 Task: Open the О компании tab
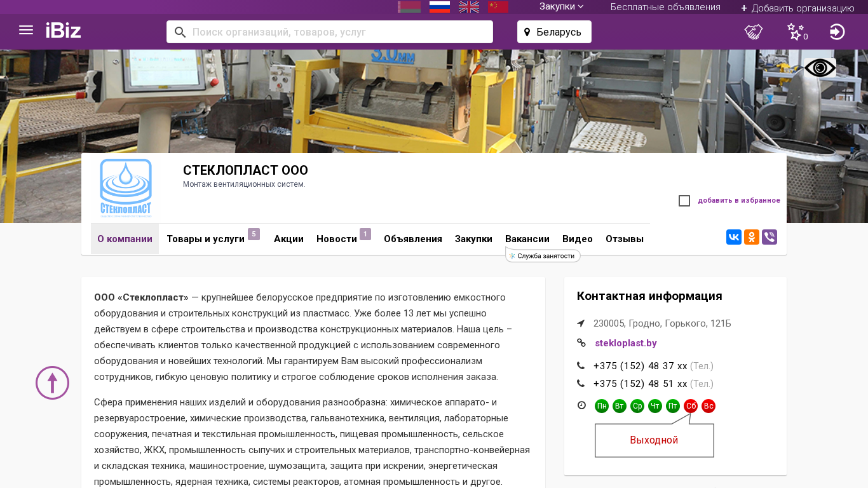[x=125, y=239]
